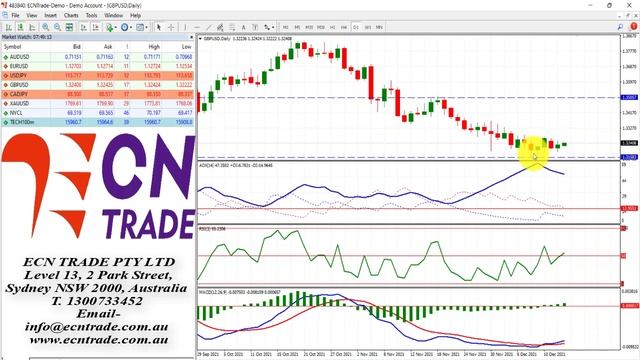Screen dimensions: 640x360
Task: Open the chart templates icon
Action: (140, 27)
